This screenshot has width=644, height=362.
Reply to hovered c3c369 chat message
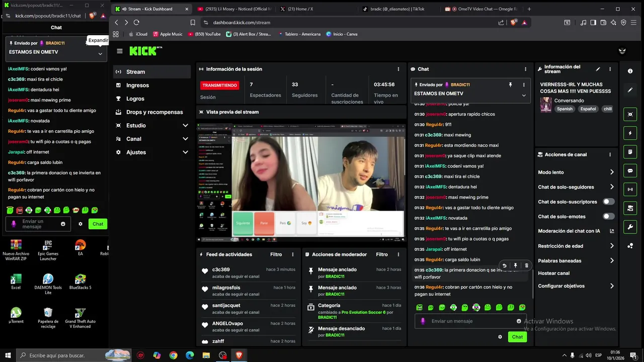click(504, 265)
